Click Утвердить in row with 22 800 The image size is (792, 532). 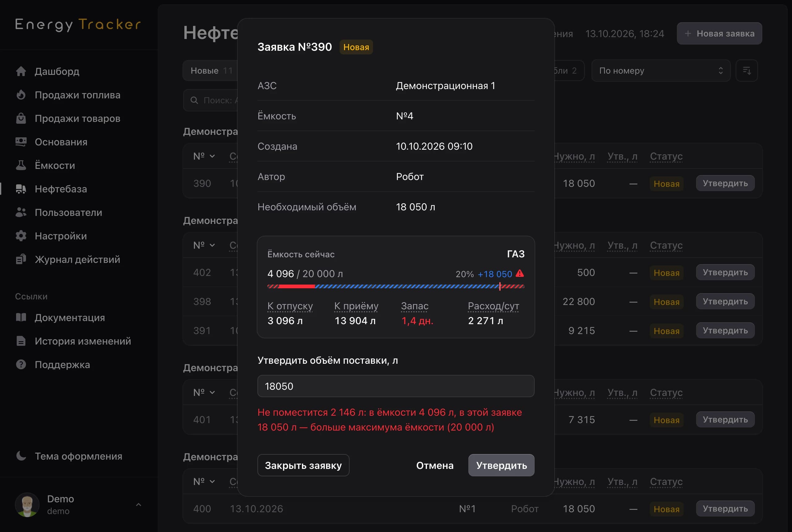tap(725, 301)
